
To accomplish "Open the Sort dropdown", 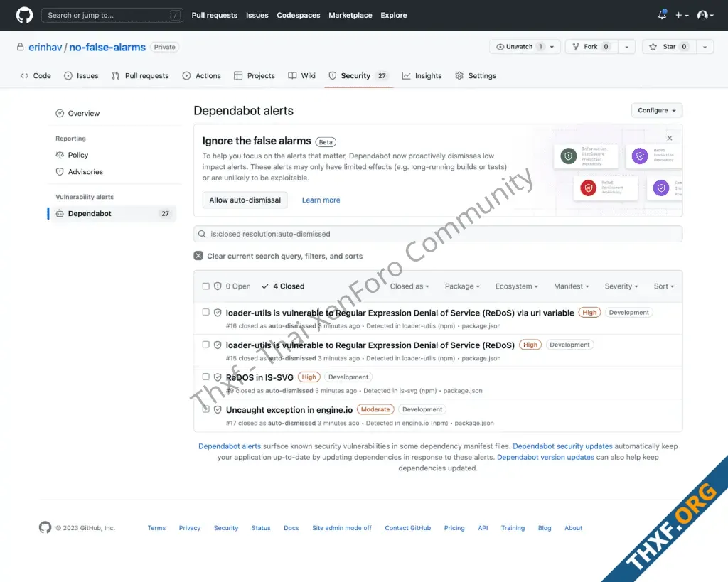I will click(664, 286).
